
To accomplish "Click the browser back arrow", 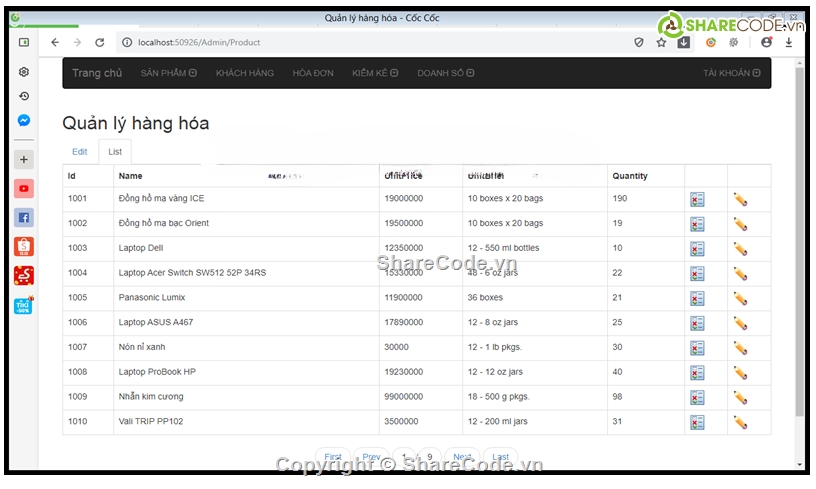I will 55,43.
